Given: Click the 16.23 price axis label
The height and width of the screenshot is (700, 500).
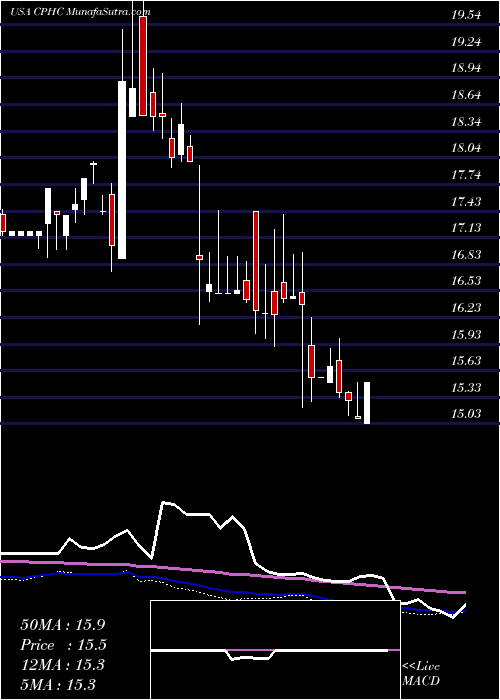Looking at the screenshot, I should point(466,308).
